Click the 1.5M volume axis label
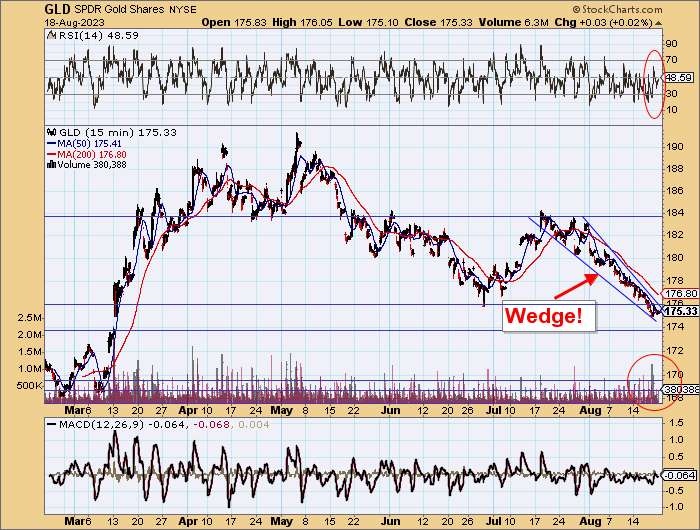Viewport: 700px width, 530px height. 30,352
